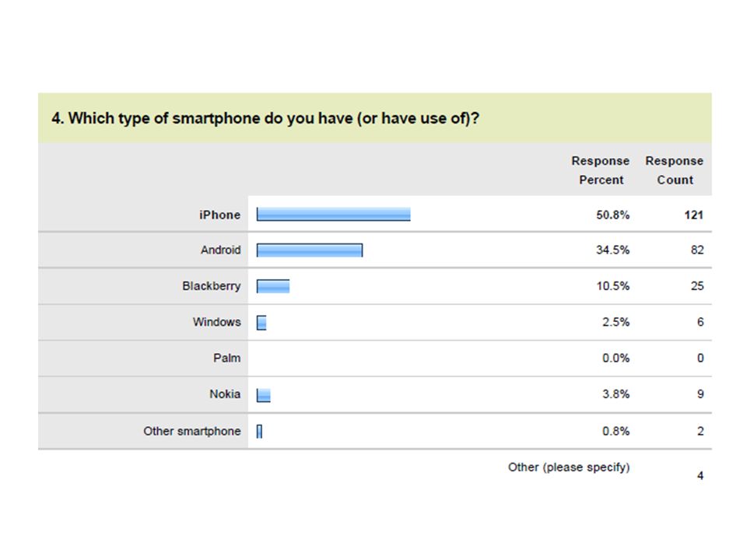Click the 34.5% Android percentage
This screenshot has height=560, width=747.
(x=612, y=250)
